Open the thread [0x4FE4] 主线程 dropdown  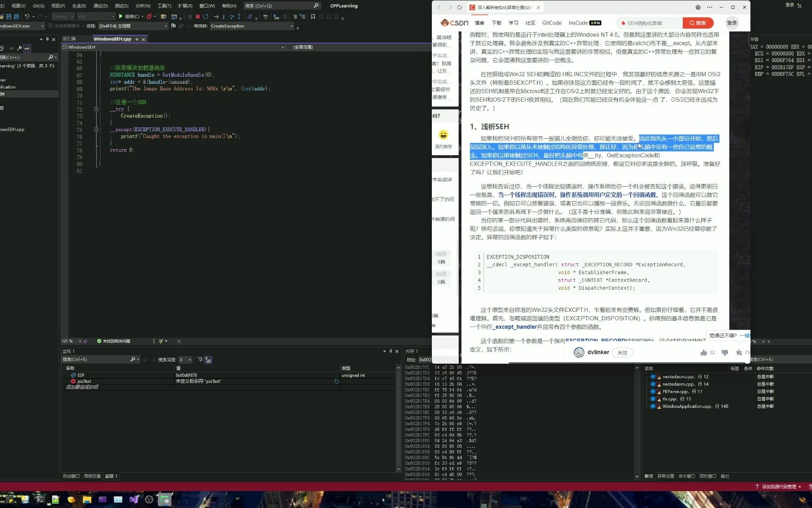[133, 26]
